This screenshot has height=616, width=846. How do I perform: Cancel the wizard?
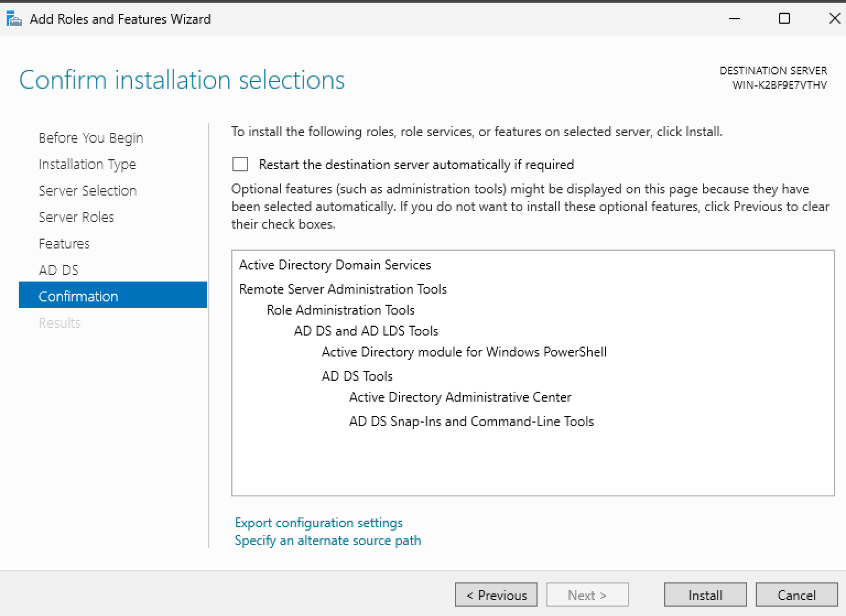tap(796, 595)
